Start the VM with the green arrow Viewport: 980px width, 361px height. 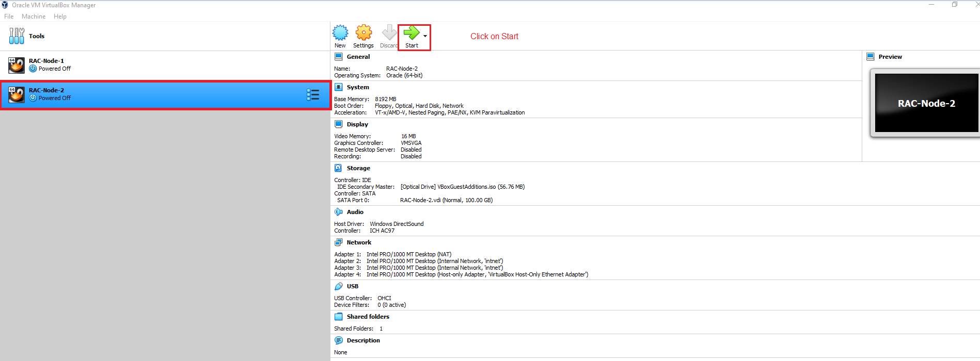[x=412, y=32]
